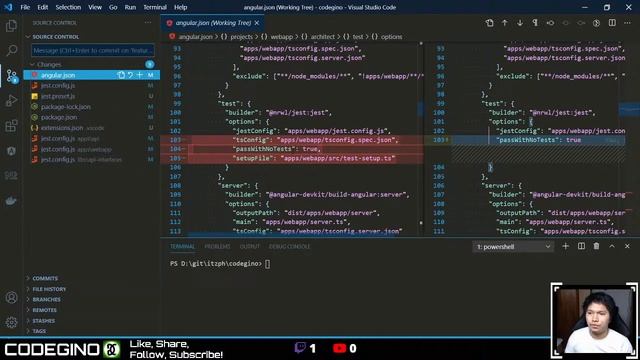Click the commit message input box
This screenshot has height=360, width=640.
coord(93,51)
